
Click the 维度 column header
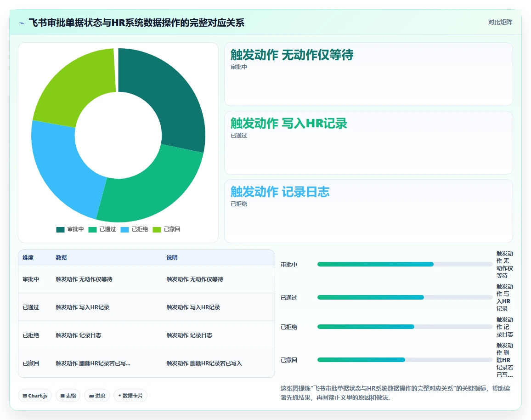point(28,258)
